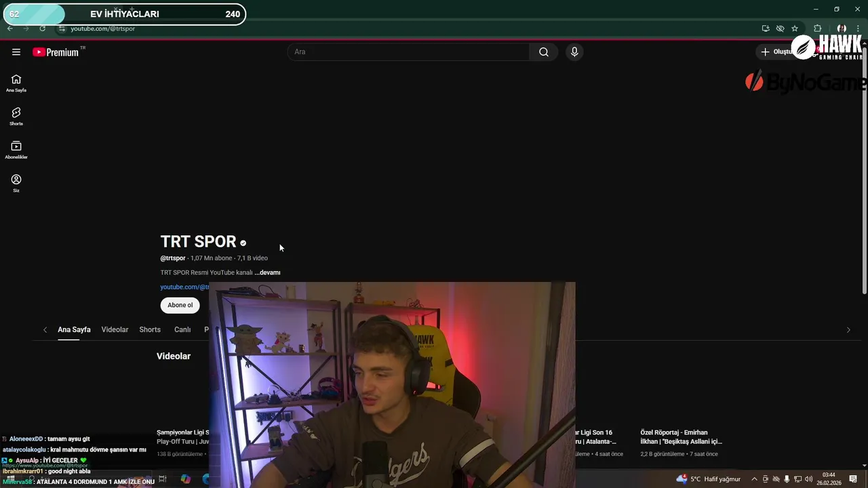Viewport: 868px width, 488px height.
Task: Switch to the Canlı tab
Action: click(182, 329)
